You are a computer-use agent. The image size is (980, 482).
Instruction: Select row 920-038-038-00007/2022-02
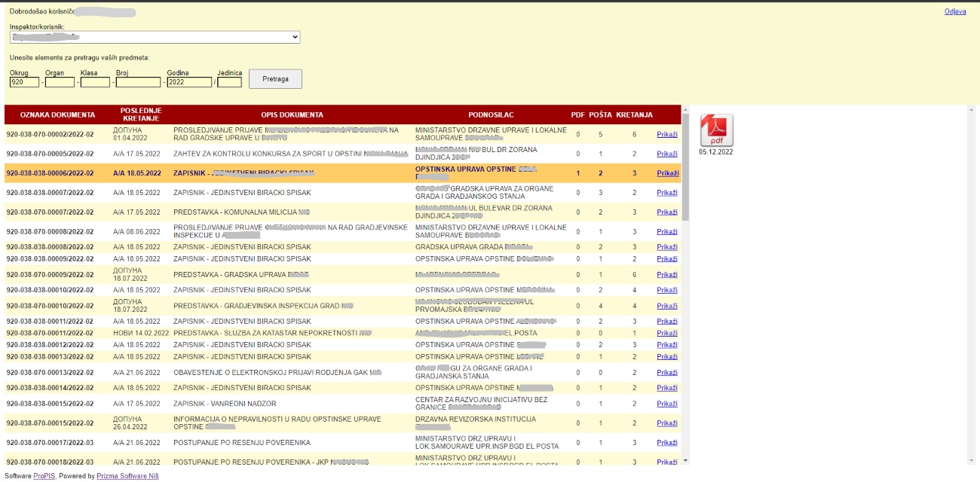click(342, 193)
